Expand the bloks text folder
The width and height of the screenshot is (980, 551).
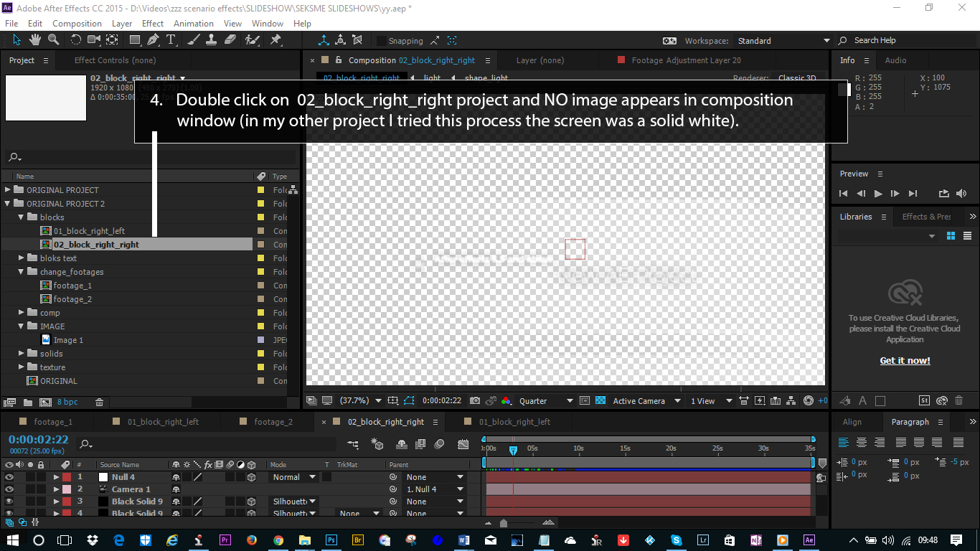coord(22,258)
